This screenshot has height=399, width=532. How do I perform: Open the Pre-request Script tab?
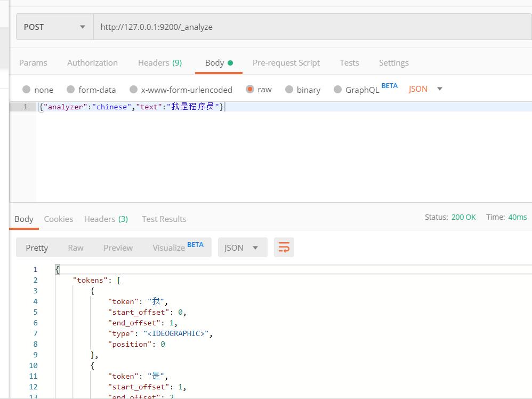pyautogui.click(x=286, y=63)
